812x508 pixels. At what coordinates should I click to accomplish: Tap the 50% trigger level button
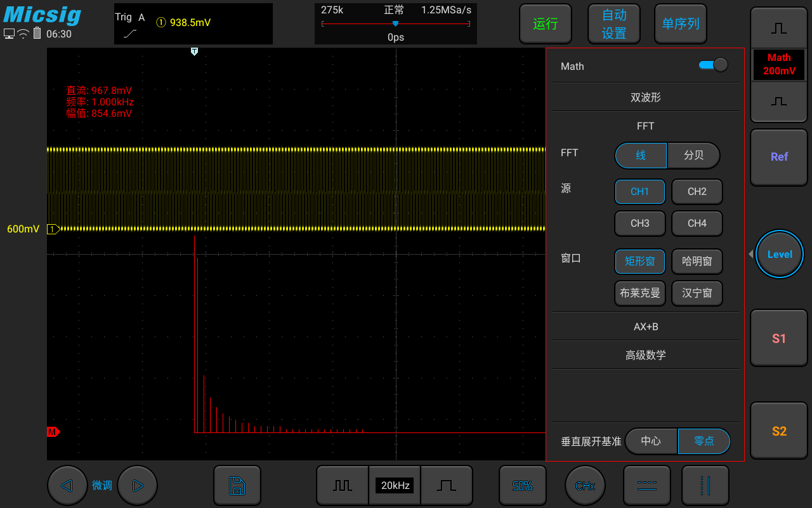tap(522, 486)
